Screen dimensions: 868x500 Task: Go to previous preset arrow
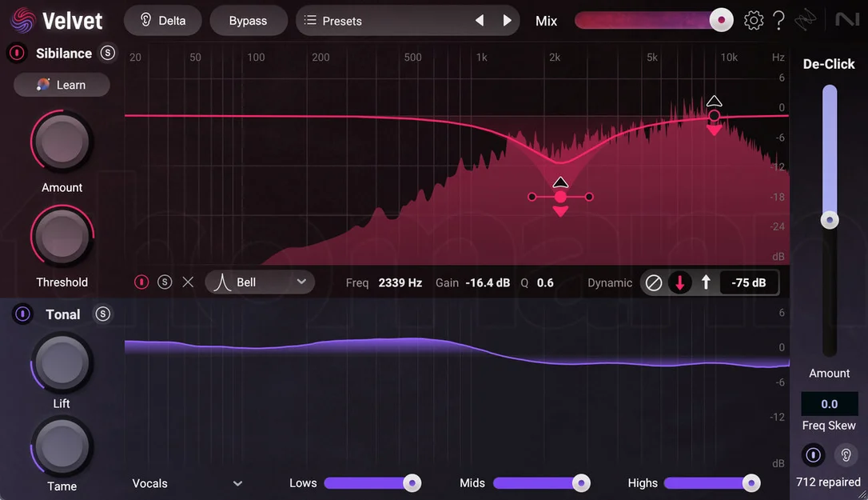[480, 21]
